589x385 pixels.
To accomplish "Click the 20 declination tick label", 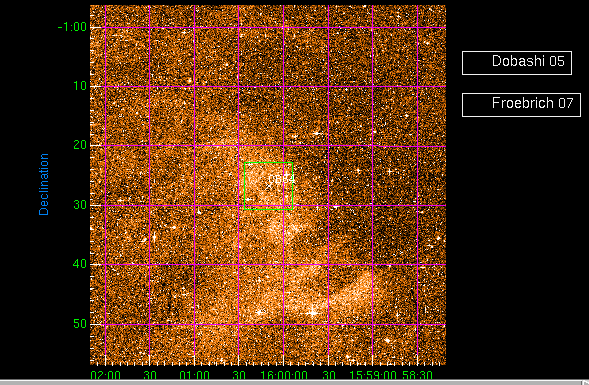I will coord(80,145).
